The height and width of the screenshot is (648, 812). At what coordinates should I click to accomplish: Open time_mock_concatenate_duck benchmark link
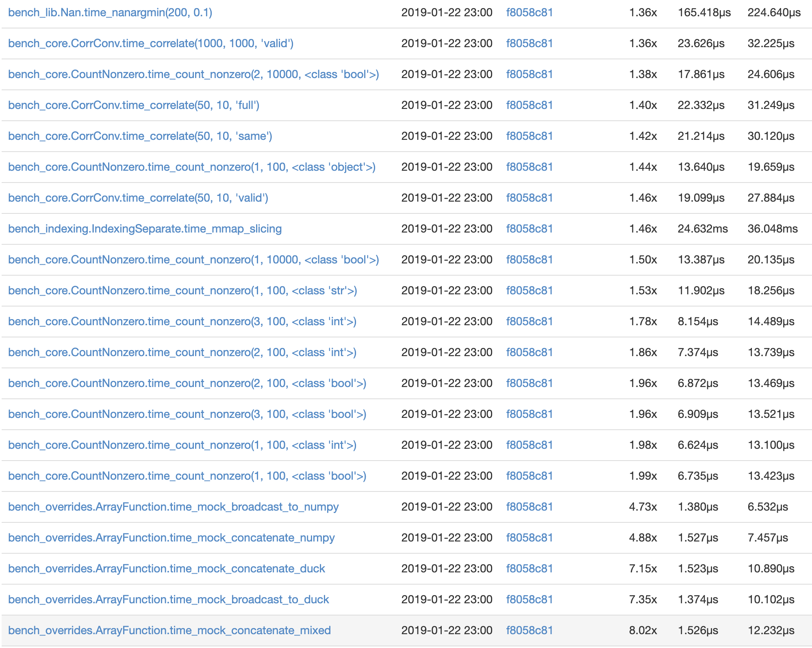pos(166,569)
